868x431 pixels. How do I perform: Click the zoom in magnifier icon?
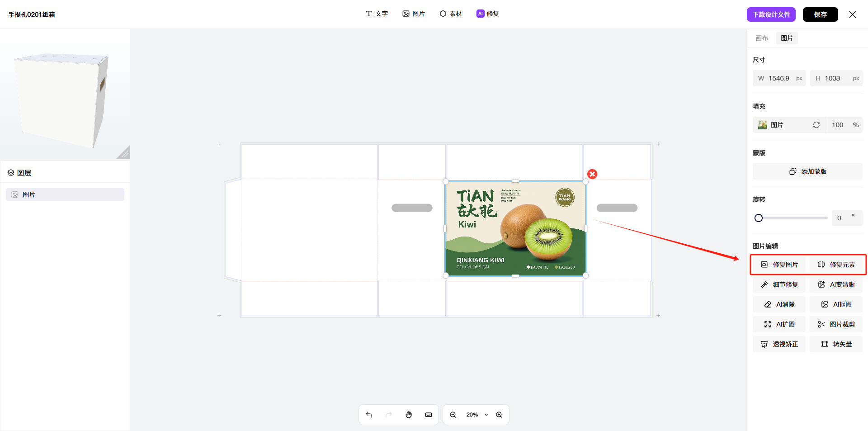(x=499, y=415)
